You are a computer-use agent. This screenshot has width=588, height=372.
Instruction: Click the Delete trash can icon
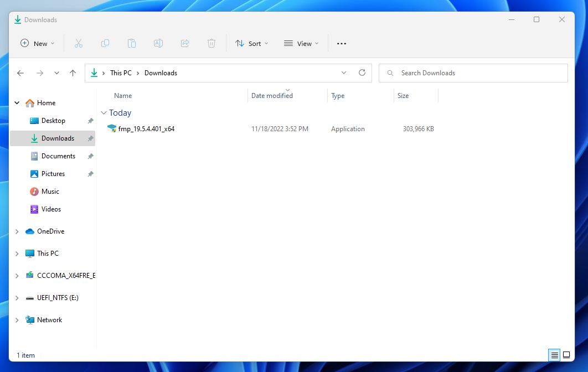pyautogui.click(x=212, y=44)
